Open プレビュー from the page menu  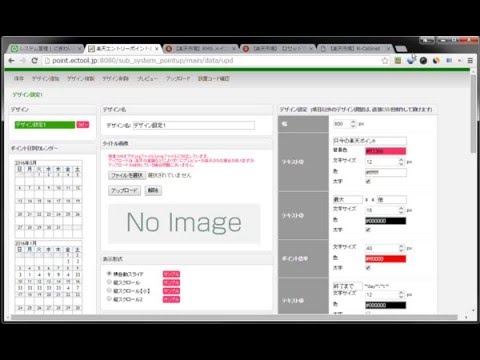tap(147, 78)
